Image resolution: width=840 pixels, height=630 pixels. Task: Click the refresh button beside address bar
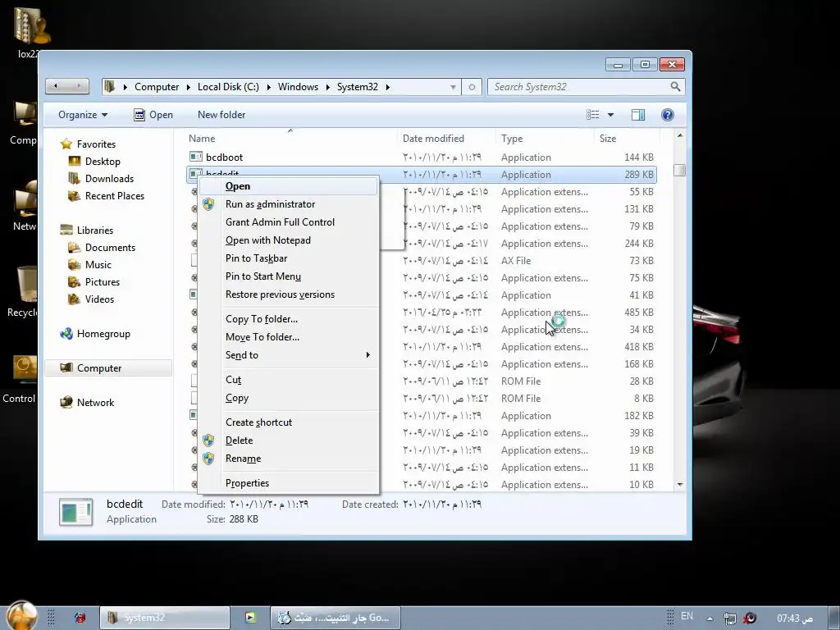472,87
